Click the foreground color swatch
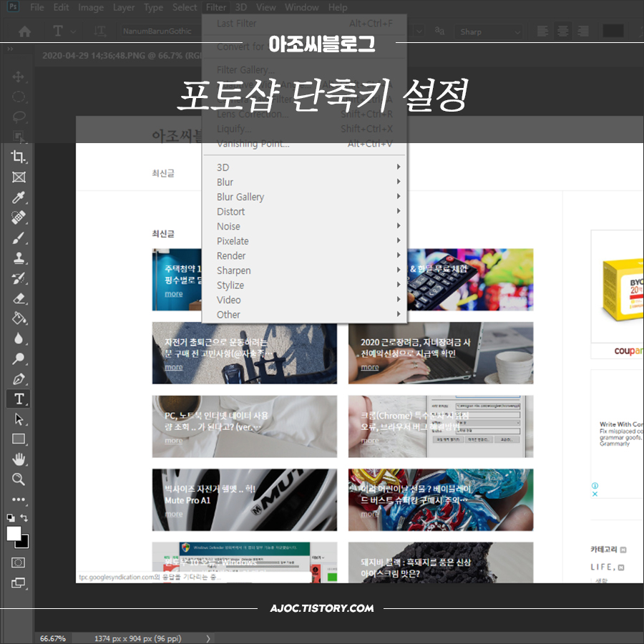 14,534
